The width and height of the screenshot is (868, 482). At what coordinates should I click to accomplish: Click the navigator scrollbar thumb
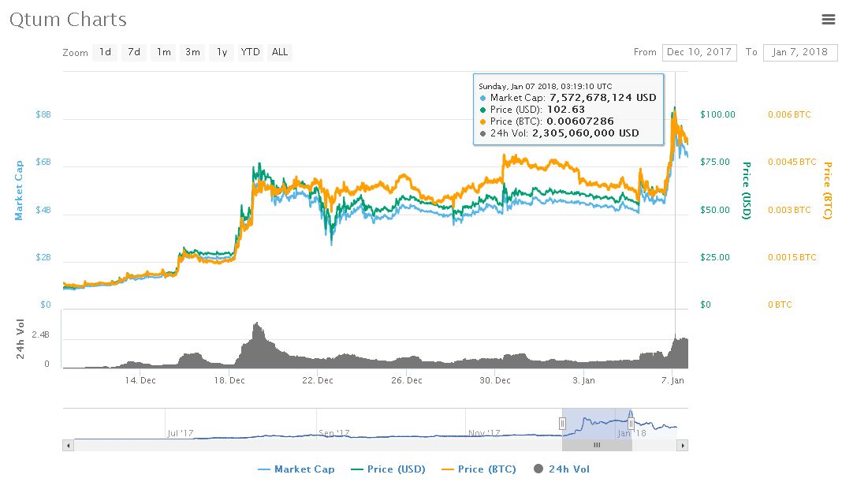tap(597, 446)
